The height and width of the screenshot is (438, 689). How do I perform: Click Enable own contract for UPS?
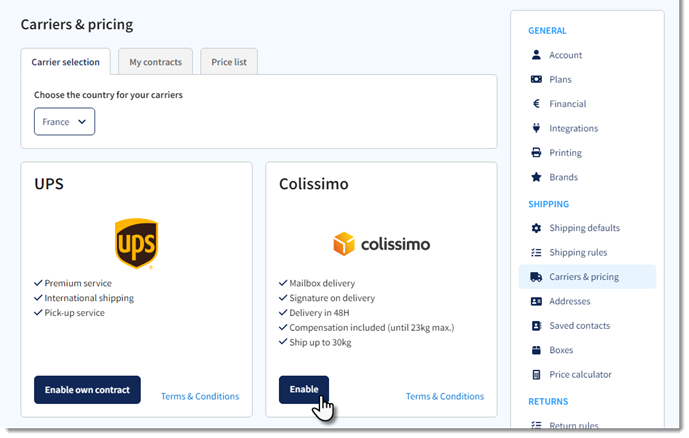click(87, 390)
